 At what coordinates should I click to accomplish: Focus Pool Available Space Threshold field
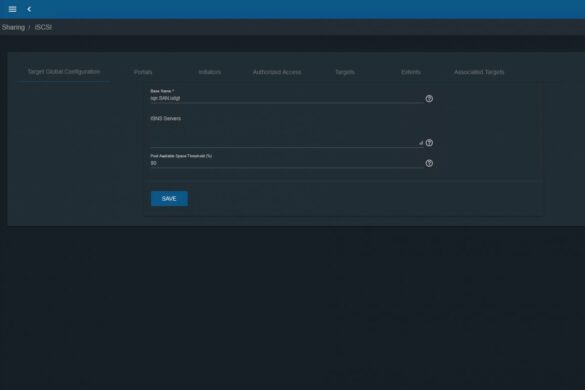pos(287,163)
